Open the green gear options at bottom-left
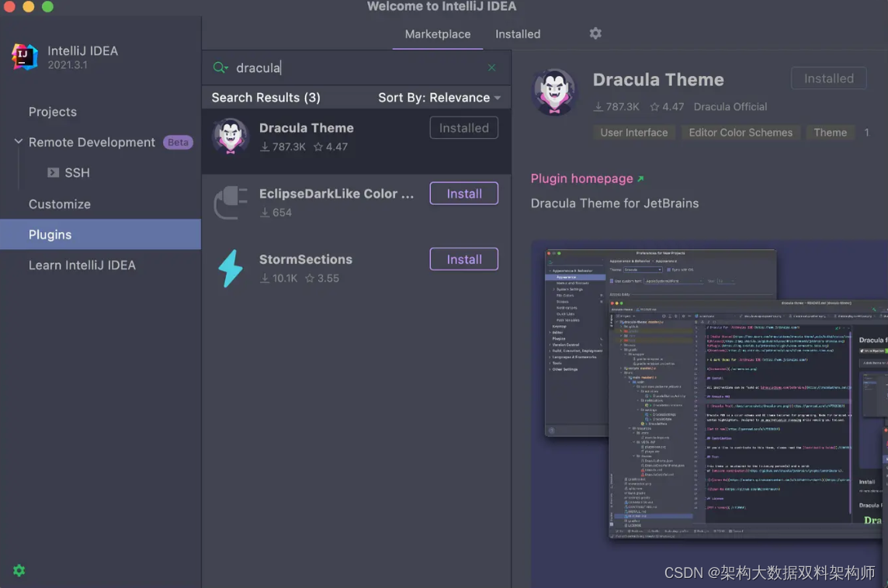Viewport: 888px width, 588px height. coord(19,570)
